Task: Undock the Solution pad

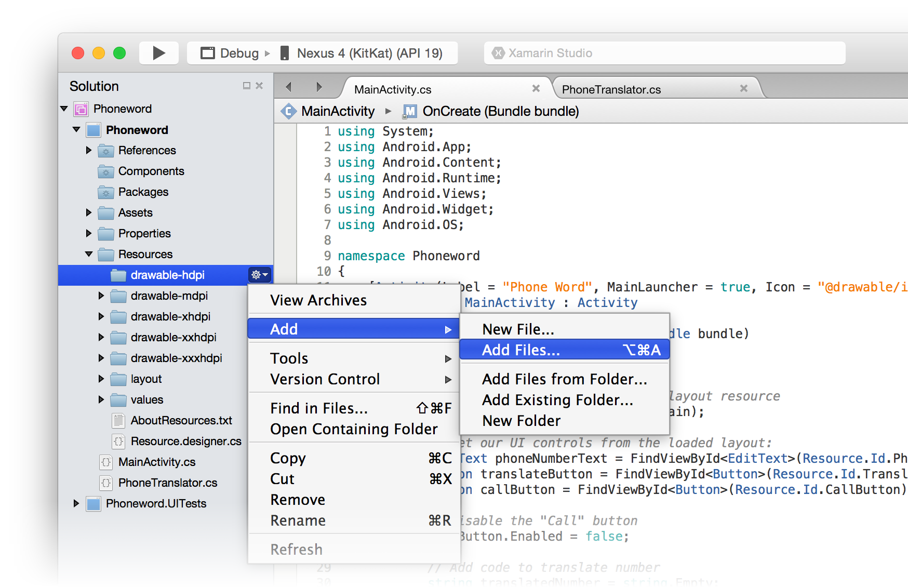Action: pyautogui.click(x=247, y=86)
